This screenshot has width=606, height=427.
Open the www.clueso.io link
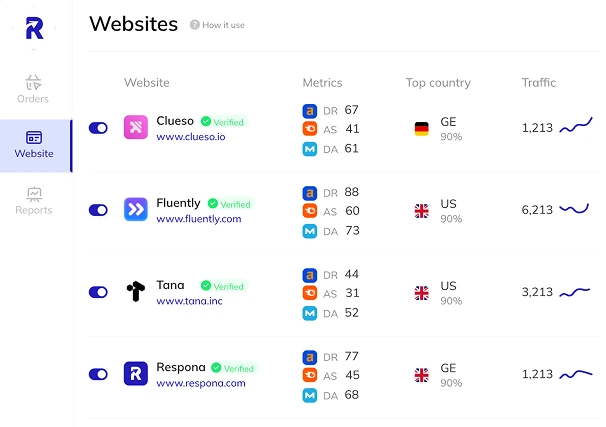(x=191, y=137)
